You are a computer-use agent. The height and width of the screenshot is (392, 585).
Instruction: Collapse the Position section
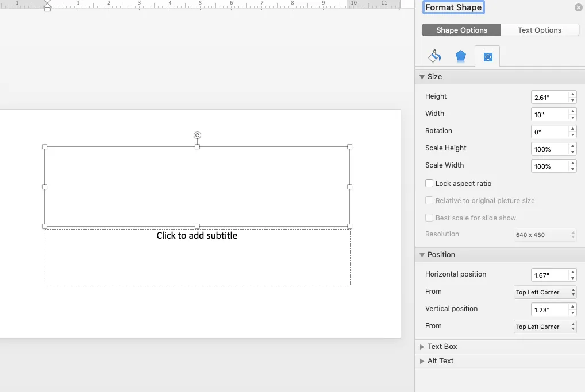(x=422, y=255)
